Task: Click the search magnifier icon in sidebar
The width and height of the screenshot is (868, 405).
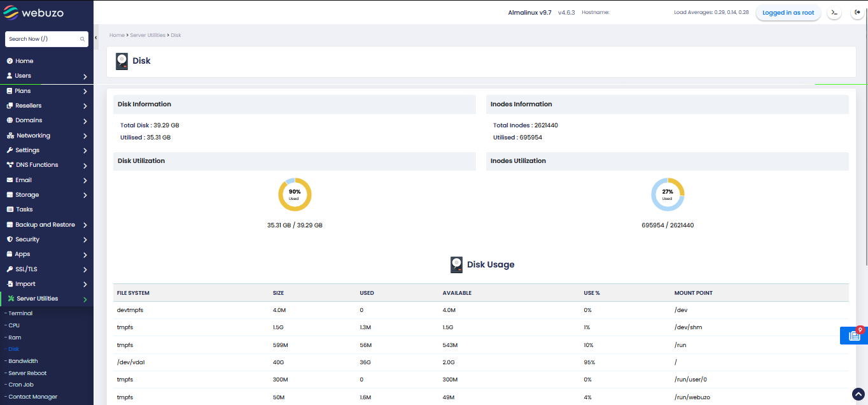Action: [x=82, y=39]
